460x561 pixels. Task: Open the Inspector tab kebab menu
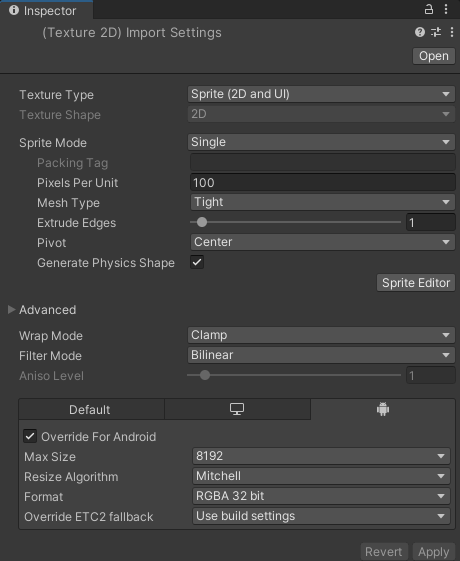(446, 9)
